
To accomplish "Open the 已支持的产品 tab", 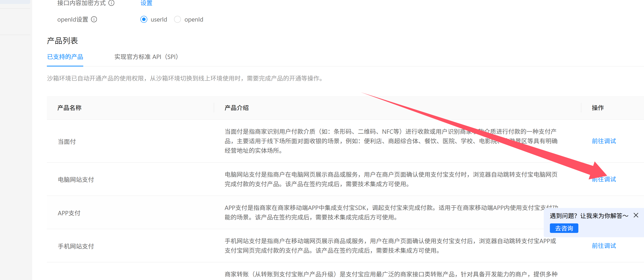I will coord(65,57).
